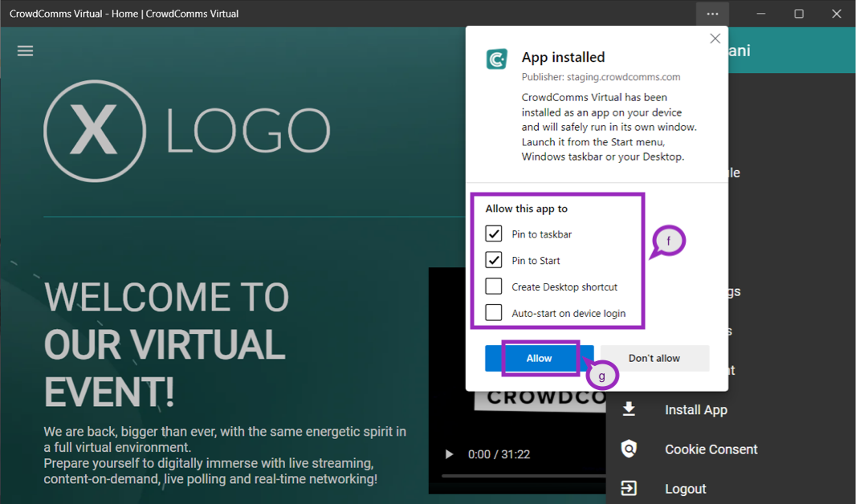856x504 pixels.
Task: Maximize the CrowdComms Virtual window
Action: pyautogui.click(x=799, y=14)
